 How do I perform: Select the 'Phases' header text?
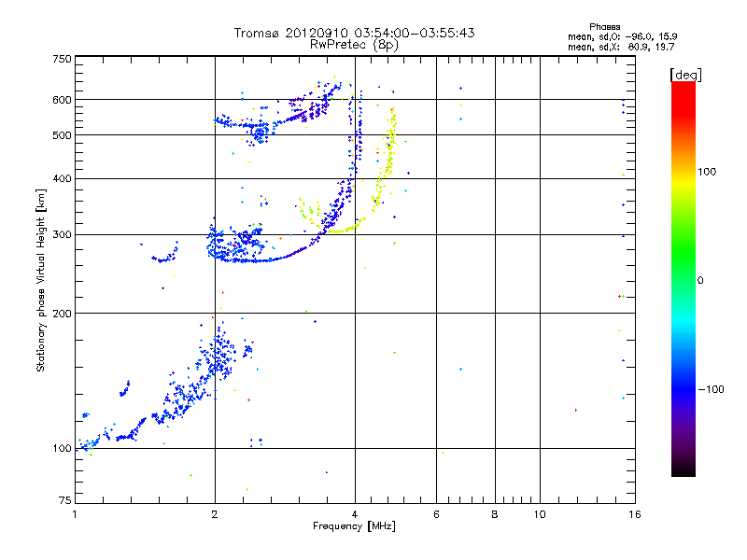[x=604, y=27]
